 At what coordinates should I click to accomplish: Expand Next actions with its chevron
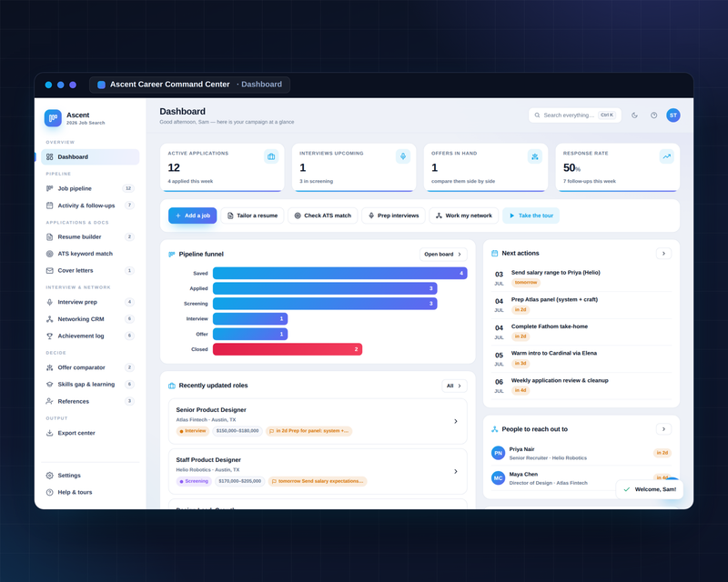[x=663, y=254]
